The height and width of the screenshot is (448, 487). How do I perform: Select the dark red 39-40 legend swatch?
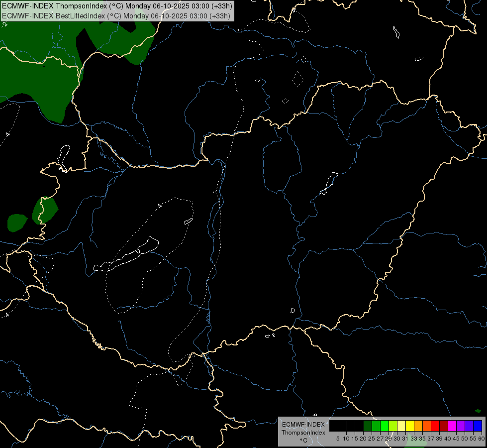point(444,426)
